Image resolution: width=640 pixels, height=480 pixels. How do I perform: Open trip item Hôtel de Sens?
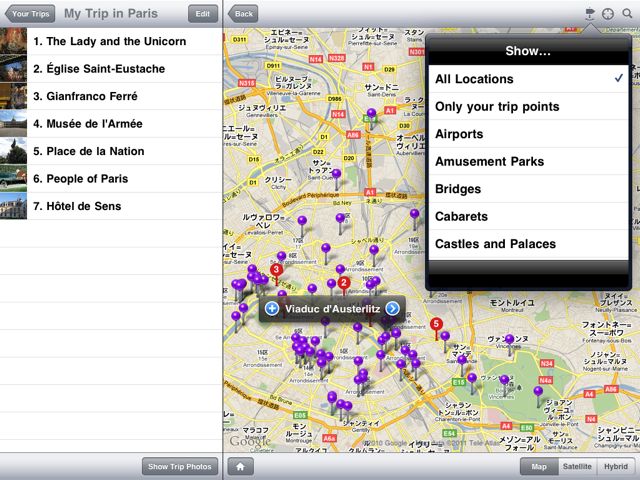111,206
